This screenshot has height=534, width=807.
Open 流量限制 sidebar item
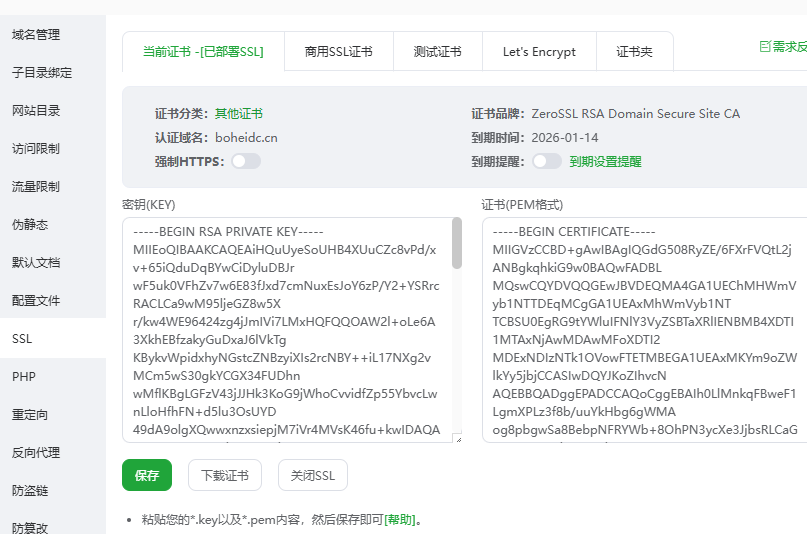pos(36,187)
